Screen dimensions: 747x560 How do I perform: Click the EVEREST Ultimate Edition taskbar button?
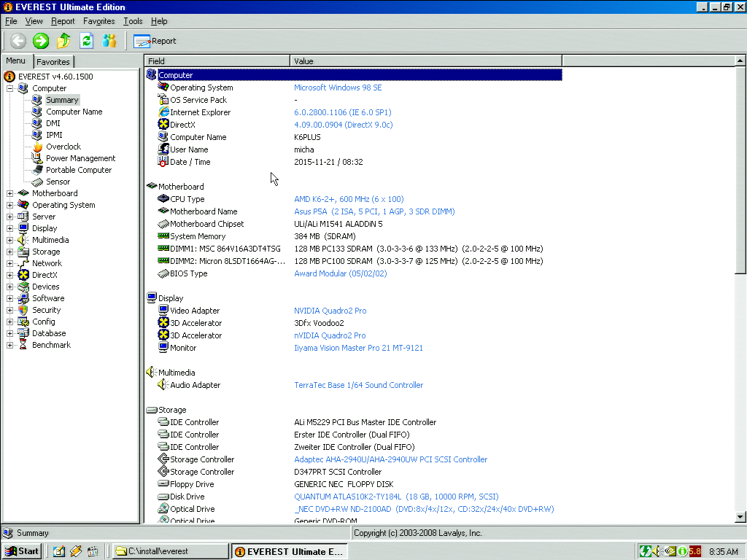[x=290, y=551]
